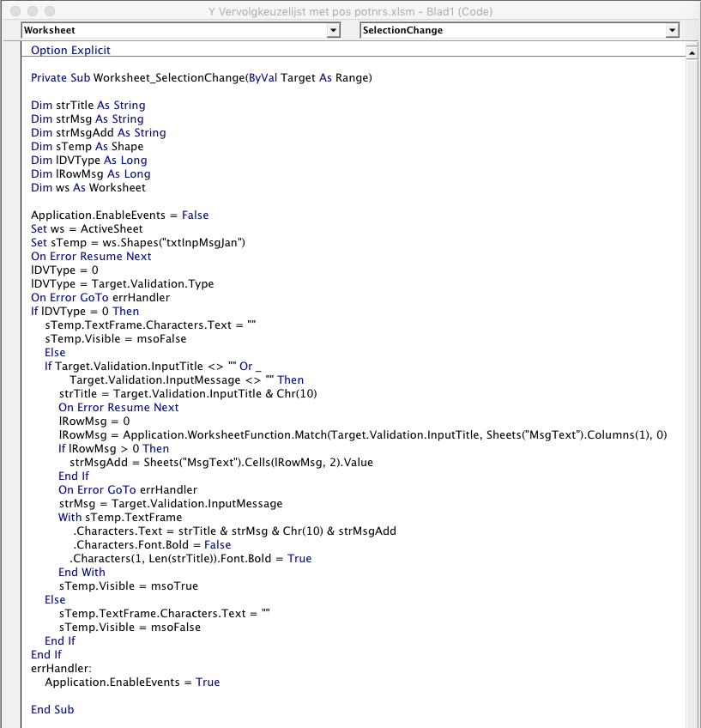The width and height of the screenshot is (701, 728).
Task: Click '.Characters.Font.Bold = False' line
Action: (x=152, y=544)
